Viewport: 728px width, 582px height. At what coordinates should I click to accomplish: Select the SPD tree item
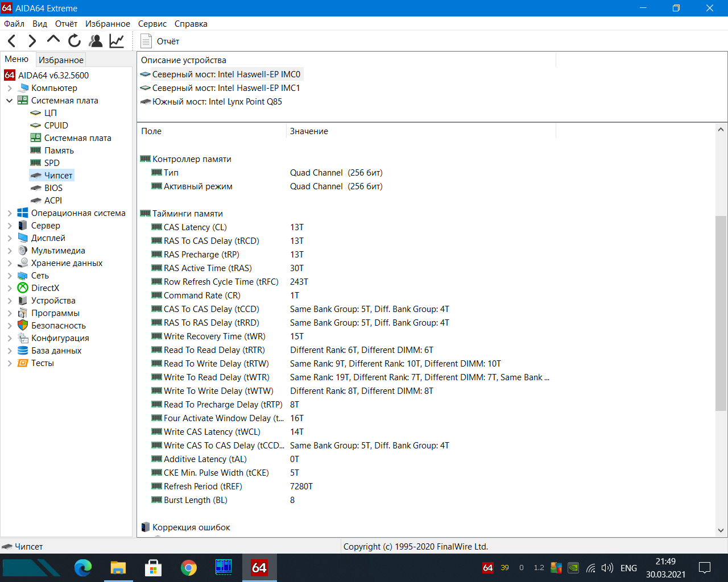(52, 163)
